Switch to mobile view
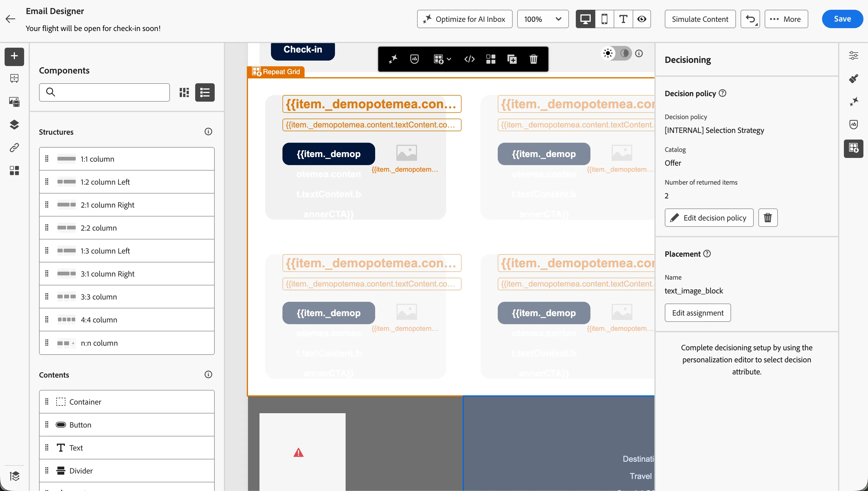Image resolution: width=868 pixels, height=491 pixels. [x=604, y=19]
